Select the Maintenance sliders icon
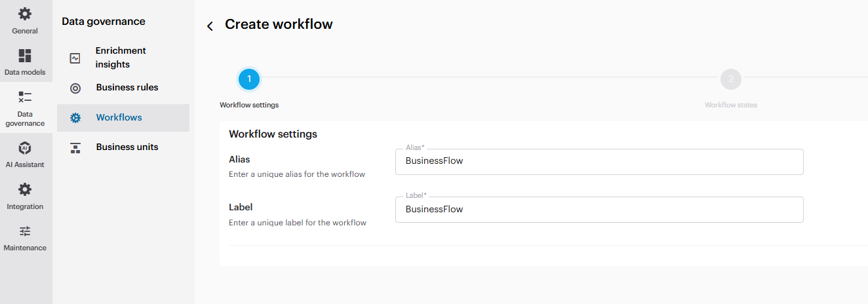Viewport: 868px width, 304px height. [25, 231]
